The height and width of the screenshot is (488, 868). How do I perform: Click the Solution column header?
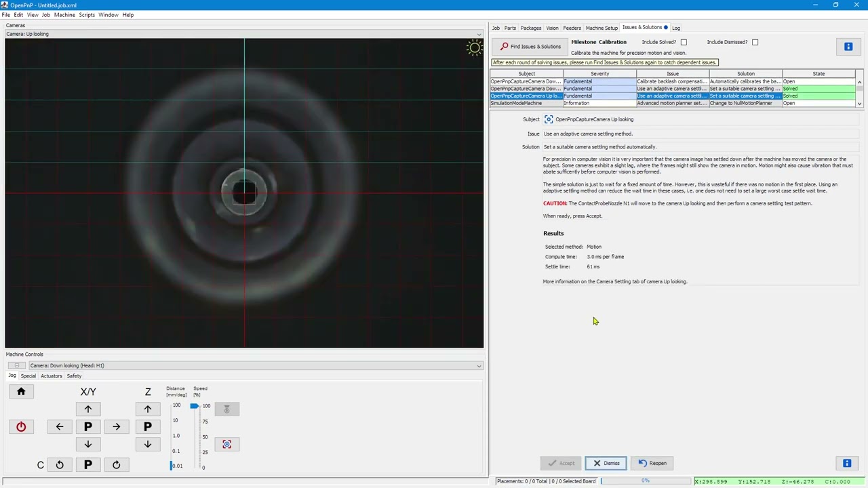pyautogui.click(x=746, y=74)
